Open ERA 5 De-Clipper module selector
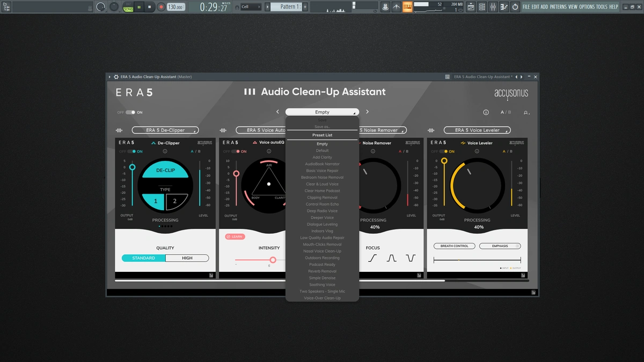The width and height of the screenshot is (644, 362). pyautogui.click(x=165, y=130)
